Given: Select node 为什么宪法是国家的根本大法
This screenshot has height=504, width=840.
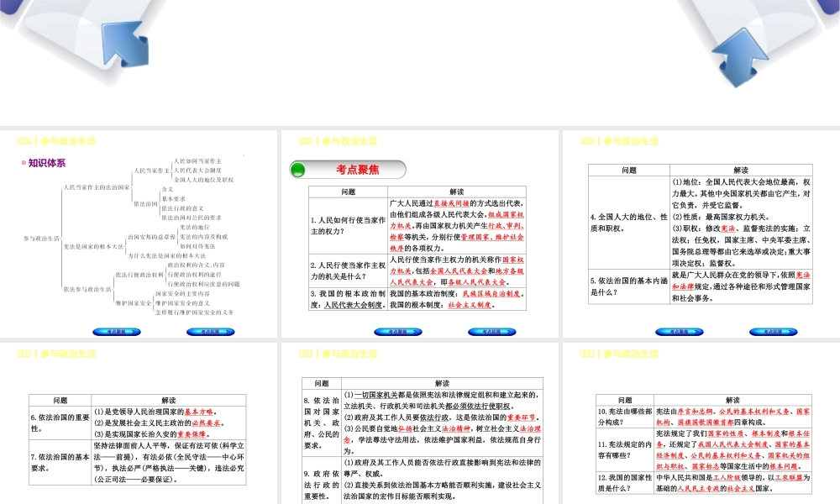Looking at the screenshot, I should (x=166, y=255).
